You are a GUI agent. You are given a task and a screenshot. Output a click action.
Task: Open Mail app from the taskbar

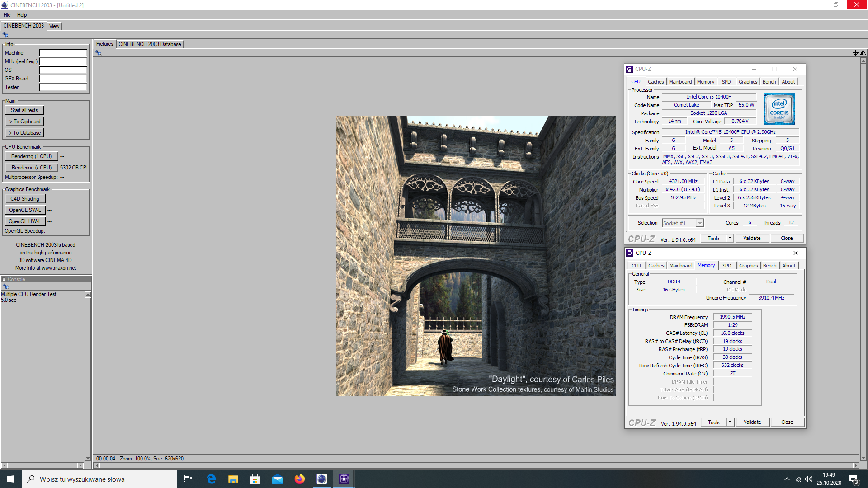point(278,479)
